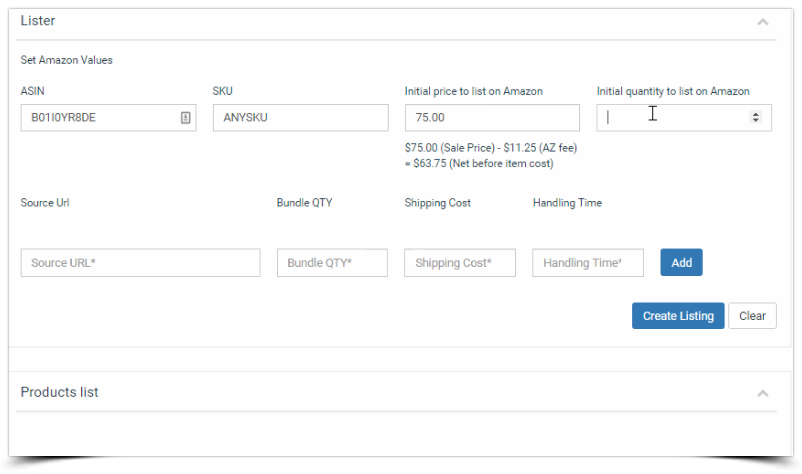Click the AZ fee calculation text
Viewport: 802px width, 474px height.
coord(491,155)
